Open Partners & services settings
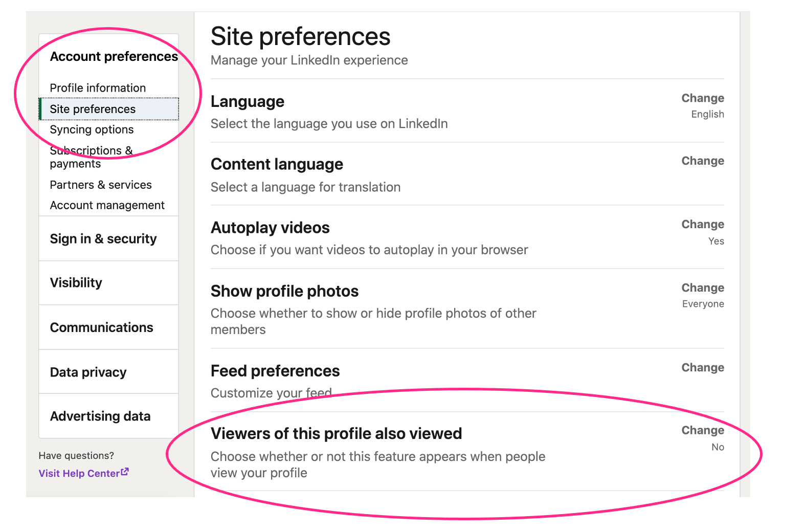Screen dimensions: 804x532 click(101, 185)
